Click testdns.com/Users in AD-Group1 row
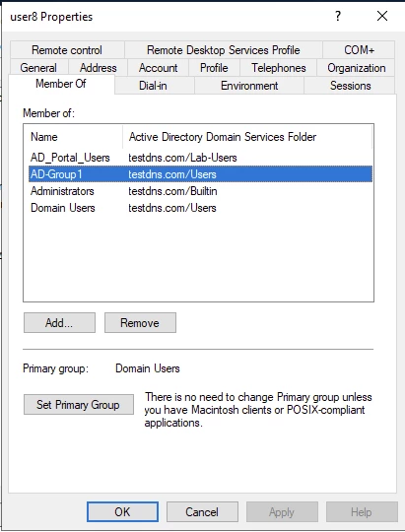 click(172, 174)
